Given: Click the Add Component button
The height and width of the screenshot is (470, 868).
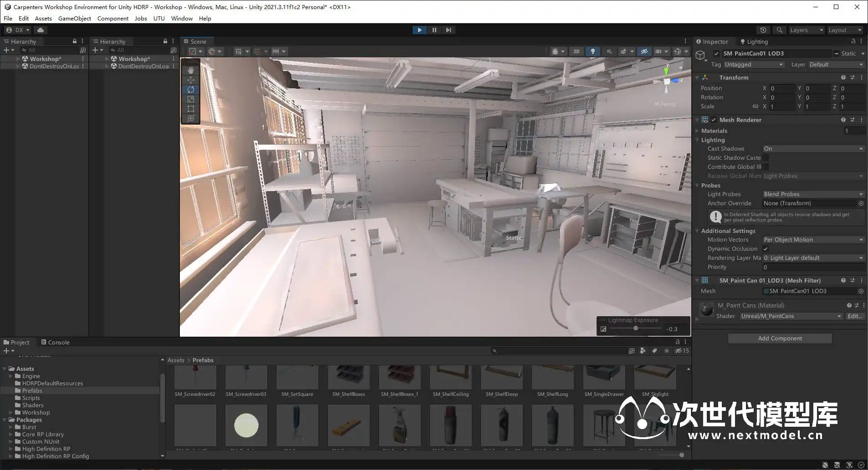Looking at the screenshot, I should pos(780,339).
